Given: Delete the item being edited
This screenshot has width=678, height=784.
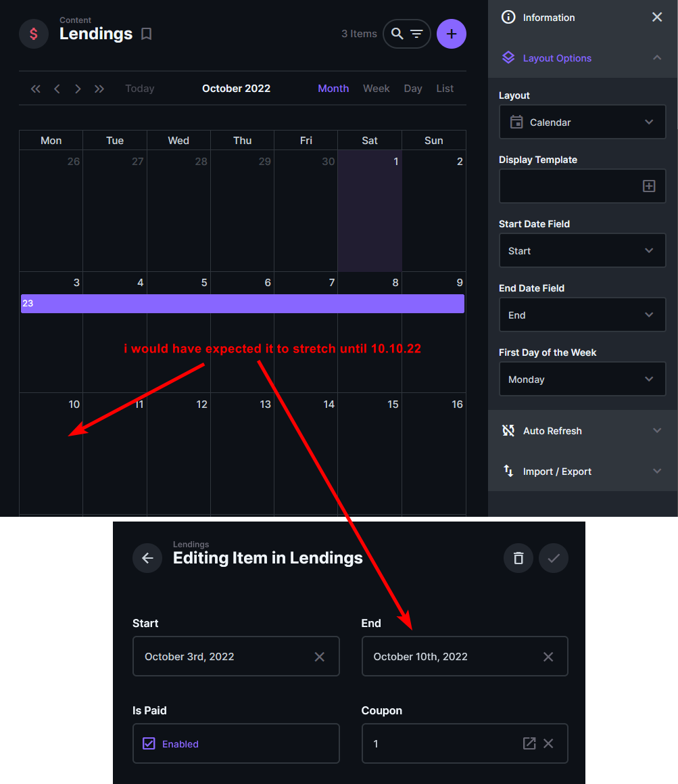Looking at the screenshot, I should tap(518, 558).
